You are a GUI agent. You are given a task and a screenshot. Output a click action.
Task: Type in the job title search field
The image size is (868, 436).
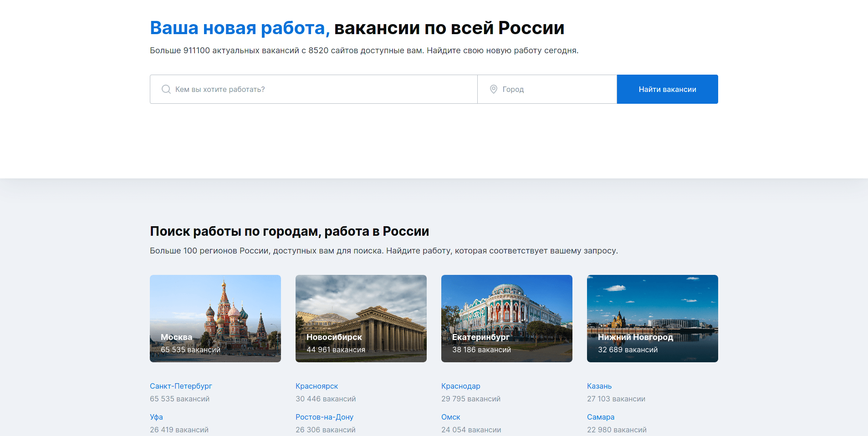(319, 89)
